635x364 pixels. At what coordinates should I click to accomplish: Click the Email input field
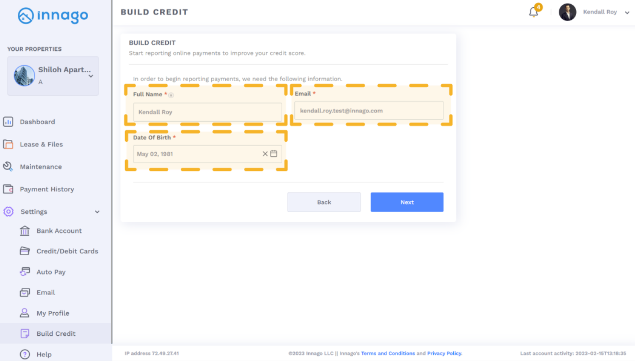pos(369,111)
